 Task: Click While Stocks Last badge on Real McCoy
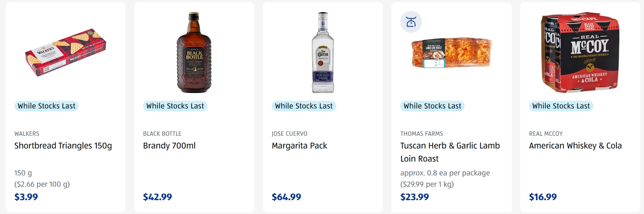point(561,106)
